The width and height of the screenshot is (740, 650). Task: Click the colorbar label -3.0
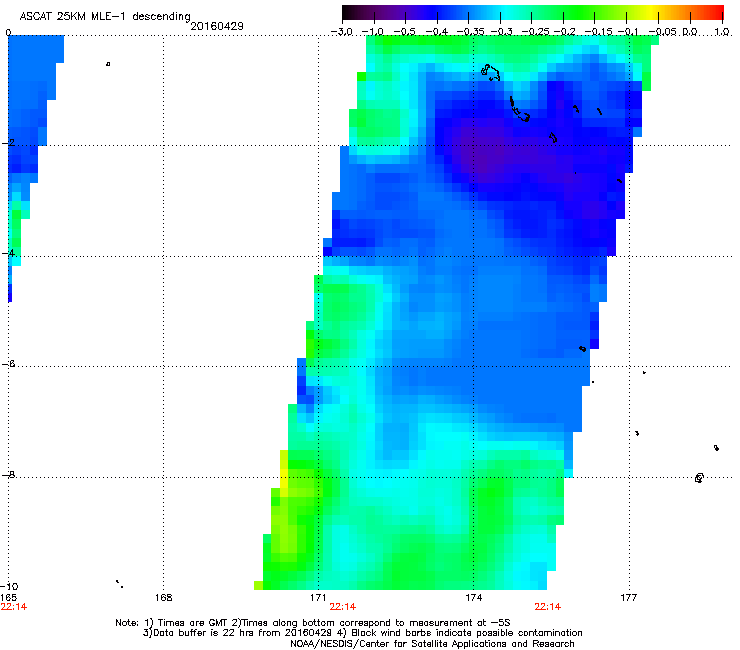click(x=341, y=32)
